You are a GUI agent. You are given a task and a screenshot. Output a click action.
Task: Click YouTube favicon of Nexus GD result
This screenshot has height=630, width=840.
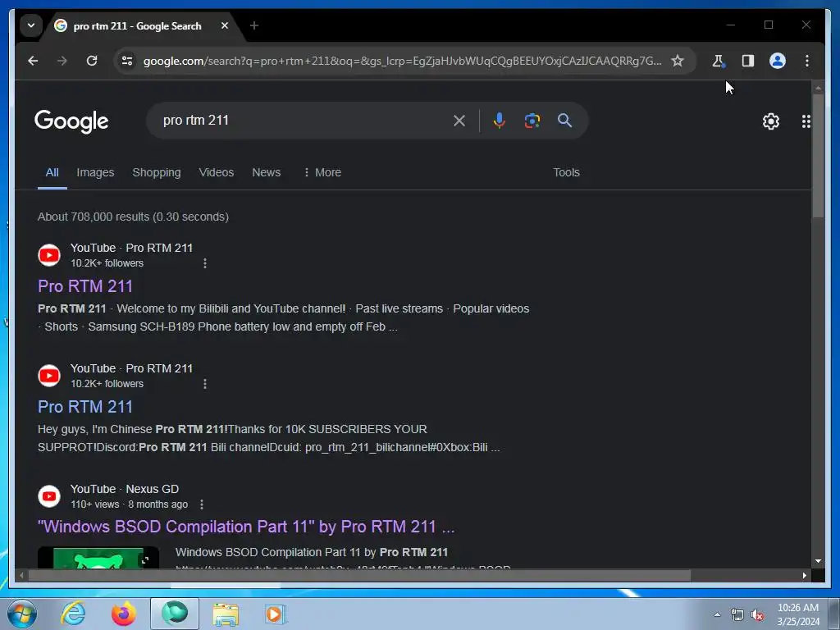click(49, 496)
